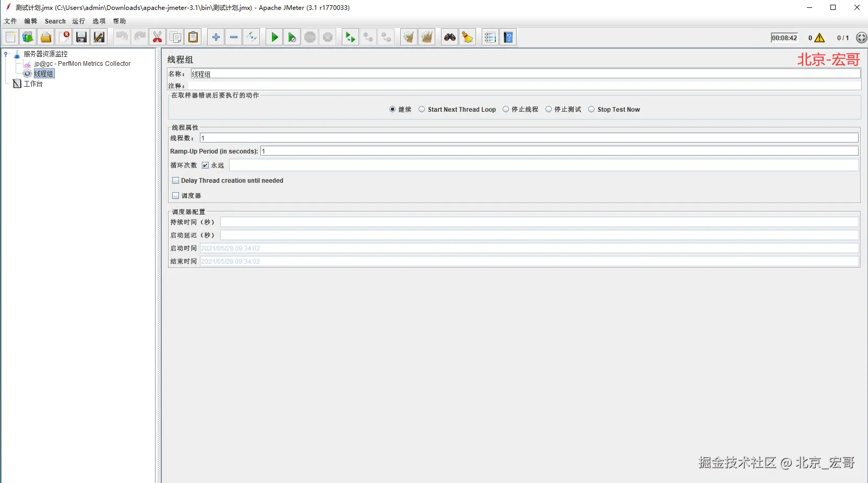Select the 线程组 tree node
The width and height of the screenshot is (868, 483).
(44, 74)
